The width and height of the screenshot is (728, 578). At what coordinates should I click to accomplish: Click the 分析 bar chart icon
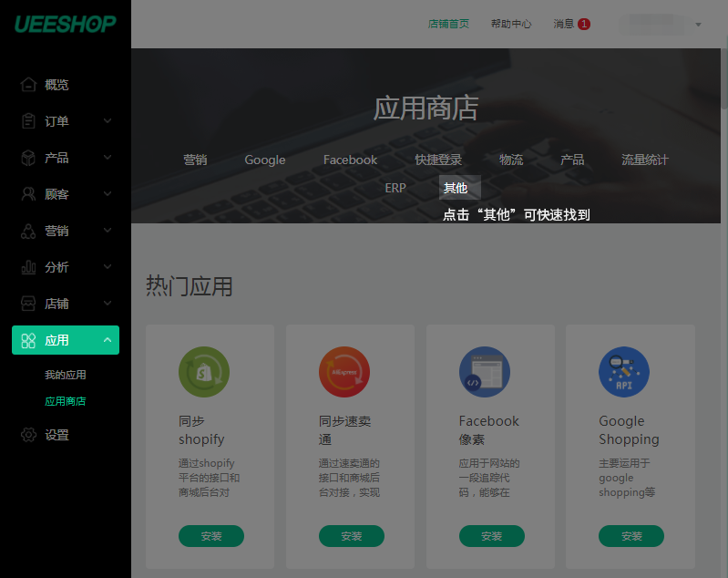[28, 267]
